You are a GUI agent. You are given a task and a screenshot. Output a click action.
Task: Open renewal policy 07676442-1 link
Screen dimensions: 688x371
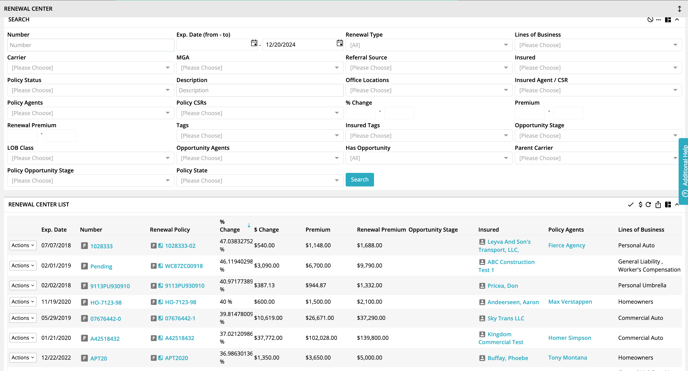(180, 318)
